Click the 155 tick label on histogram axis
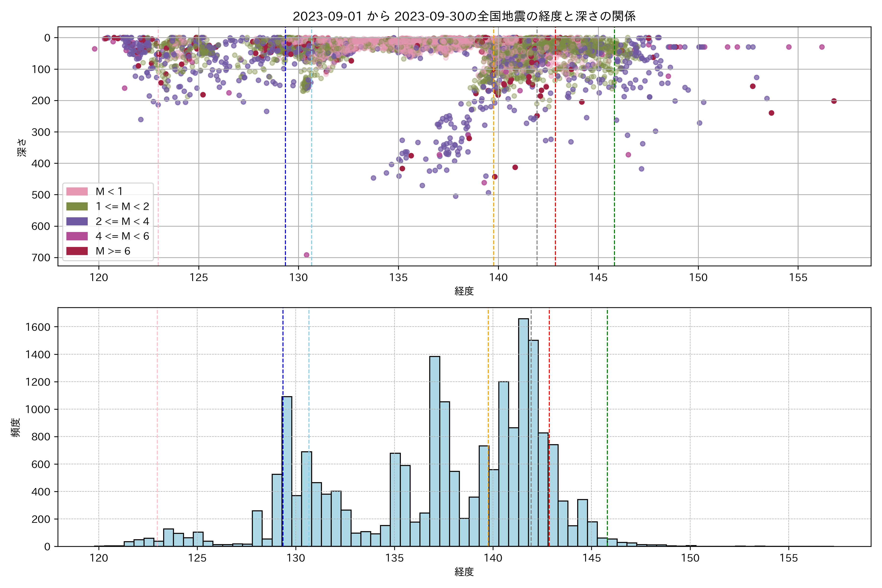Screen dimensions: 882x588 (x=789, y=558)
